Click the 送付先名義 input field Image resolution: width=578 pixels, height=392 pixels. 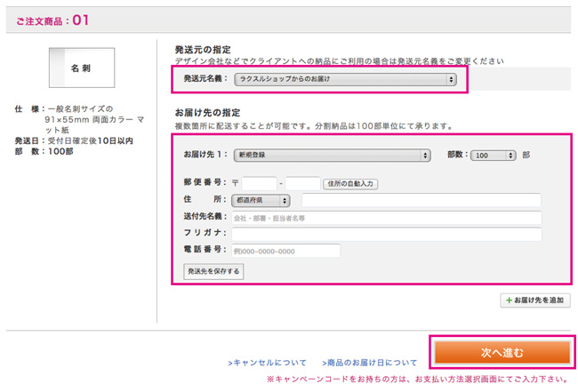[x=386, y=217]
